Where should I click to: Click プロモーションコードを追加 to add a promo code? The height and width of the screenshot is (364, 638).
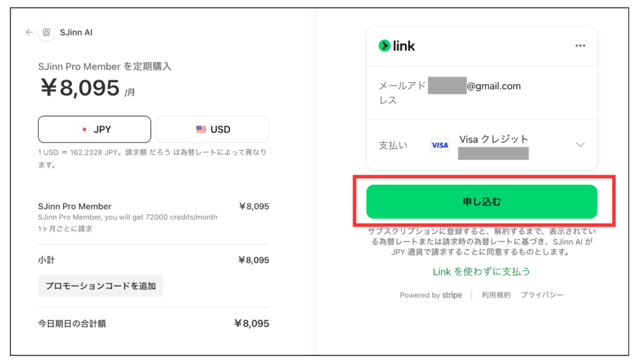100,286
